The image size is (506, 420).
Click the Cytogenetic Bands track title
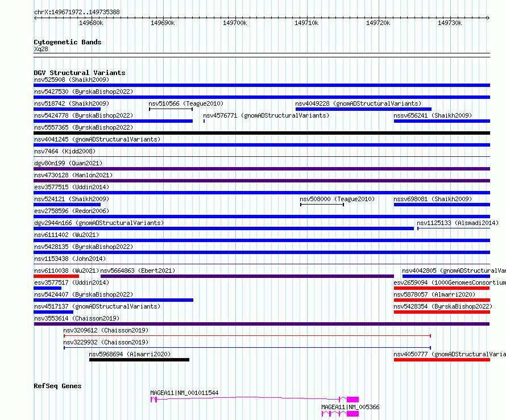[x=68, y=42]
